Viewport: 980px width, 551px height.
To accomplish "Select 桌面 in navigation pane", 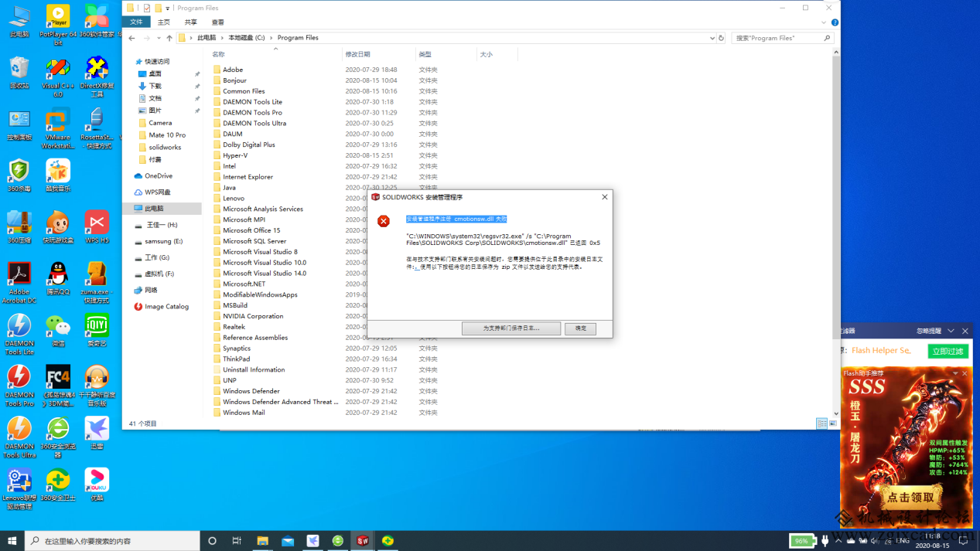I will (x=155, y=73).
